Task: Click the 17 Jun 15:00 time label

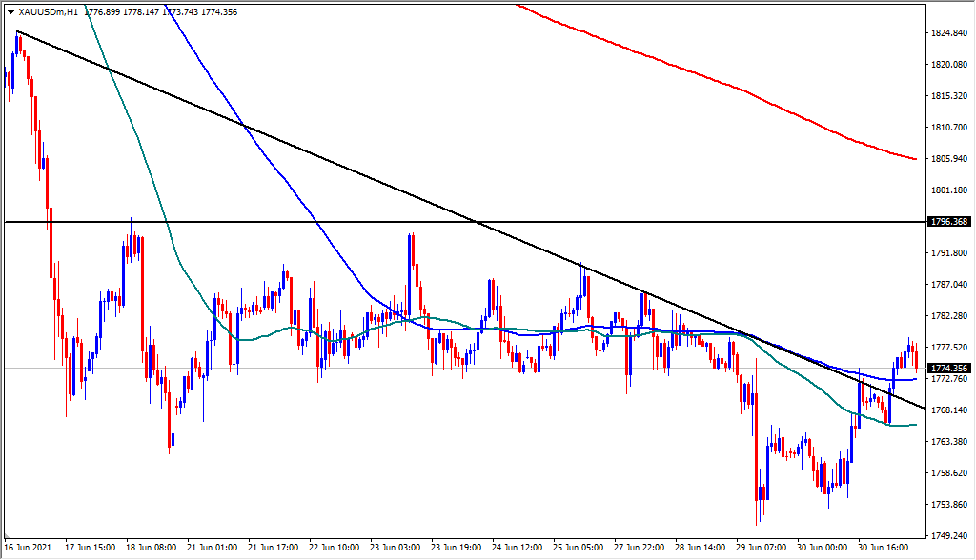Action: (91, 548)
